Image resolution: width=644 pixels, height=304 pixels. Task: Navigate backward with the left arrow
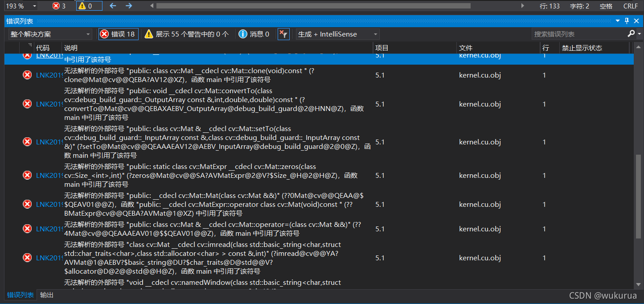113,6
